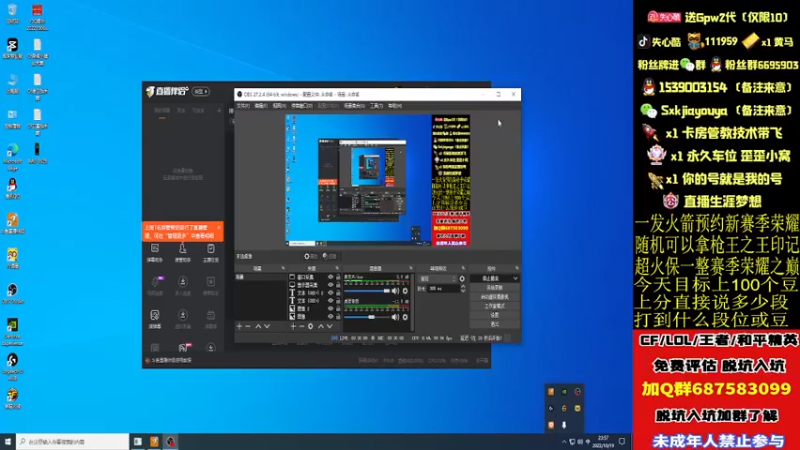This screenshot has width=800, height=450.
Task: Add a new scene with the plus icon
Action: point(239,326)
